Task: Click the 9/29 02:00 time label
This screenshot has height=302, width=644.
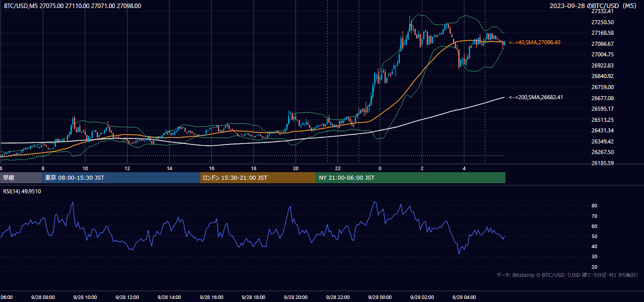Action: 422,297
